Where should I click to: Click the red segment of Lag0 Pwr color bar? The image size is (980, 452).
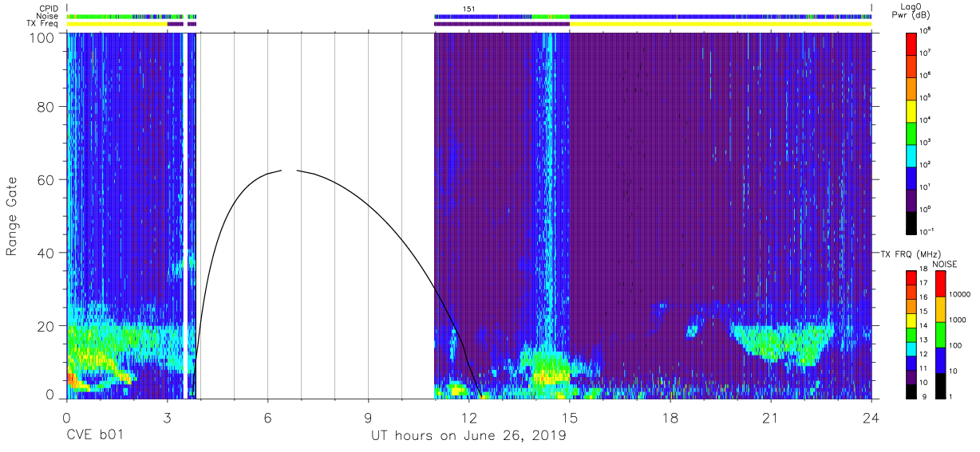911,42
